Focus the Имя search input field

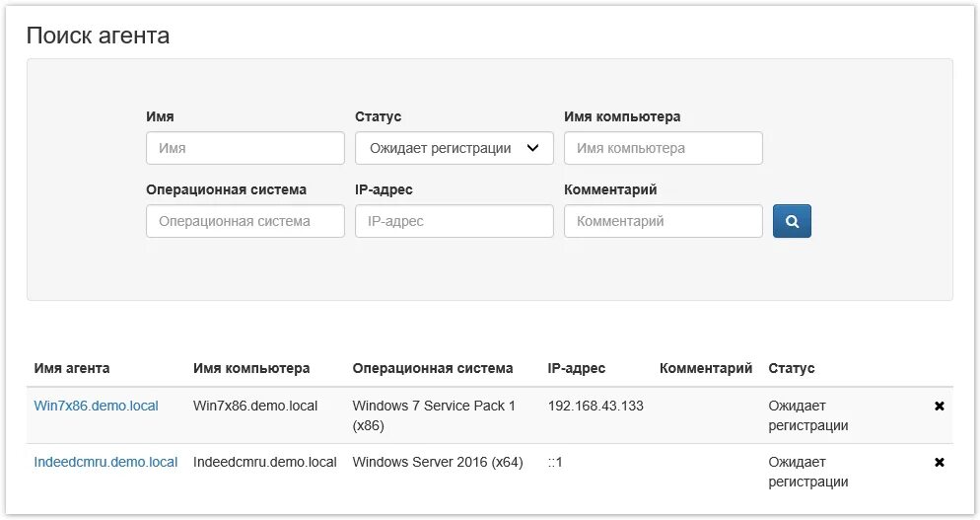(245, 148)
